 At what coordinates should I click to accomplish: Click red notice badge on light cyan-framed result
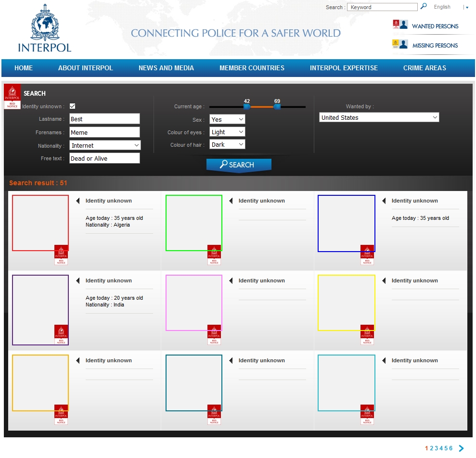pyautogui.click(x=367, y=414)
